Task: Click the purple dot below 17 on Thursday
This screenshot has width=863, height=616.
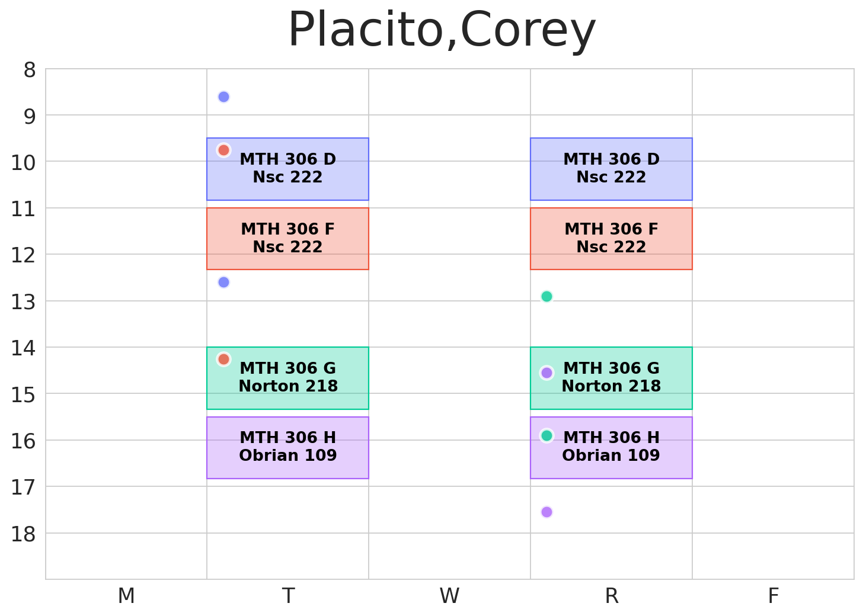Action: (546, 512)
